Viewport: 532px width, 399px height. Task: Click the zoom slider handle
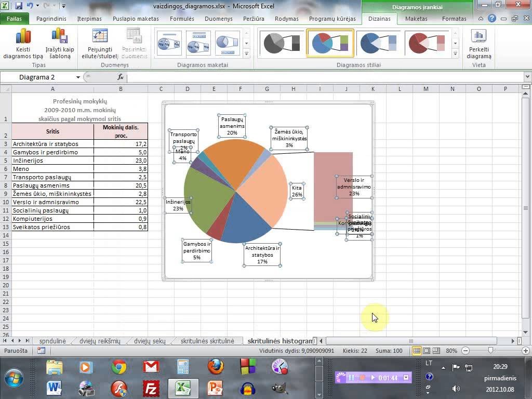pos(490,351)
